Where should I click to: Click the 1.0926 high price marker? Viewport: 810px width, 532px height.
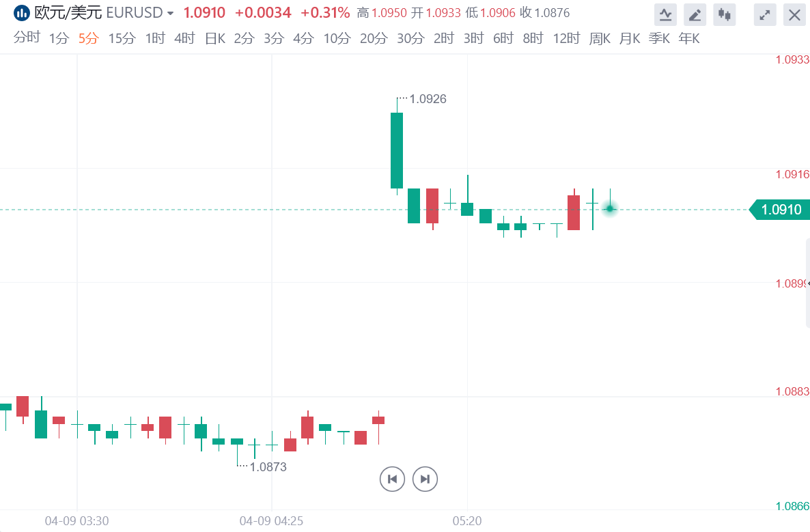(428, 99)
